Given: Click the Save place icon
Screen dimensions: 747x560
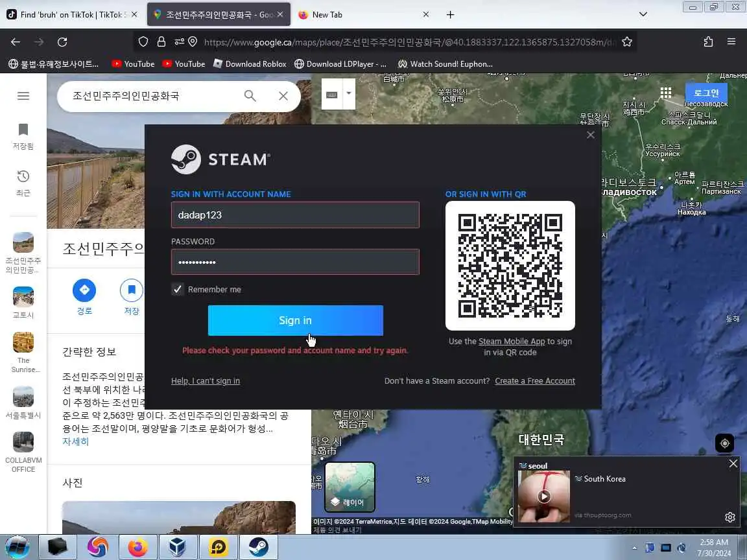Looking at the screenshot, I should pos(132,290).
